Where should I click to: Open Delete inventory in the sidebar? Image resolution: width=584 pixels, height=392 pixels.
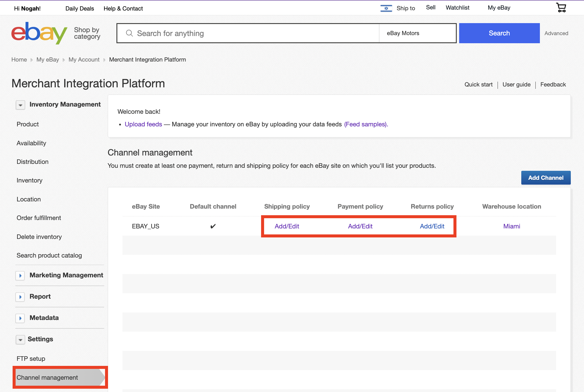coord(39,237)
